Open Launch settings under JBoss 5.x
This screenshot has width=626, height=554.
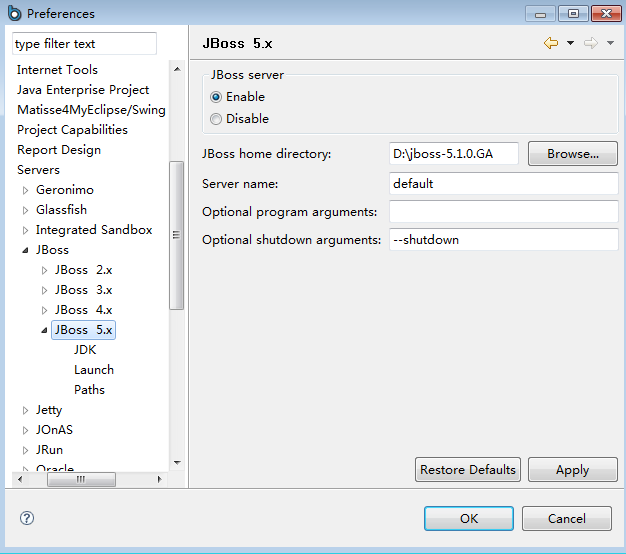[x=94, y=370]
